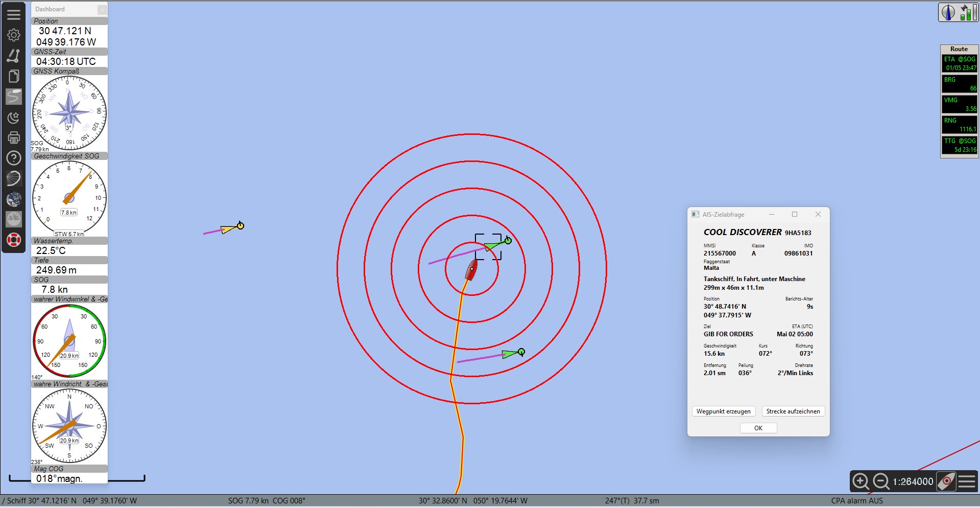The image size is (980, 508).
Task: Maximize the AIS-Zielabfrage window
Action: pos(795,214)
